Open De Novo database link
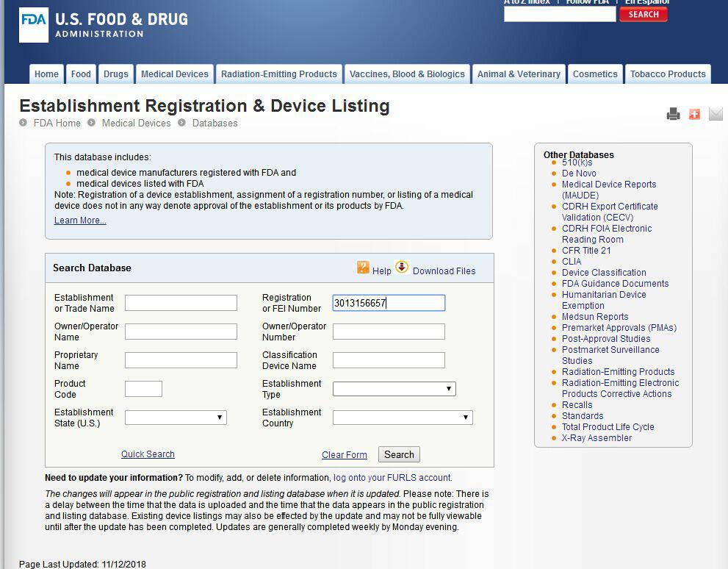 [579, 173]
